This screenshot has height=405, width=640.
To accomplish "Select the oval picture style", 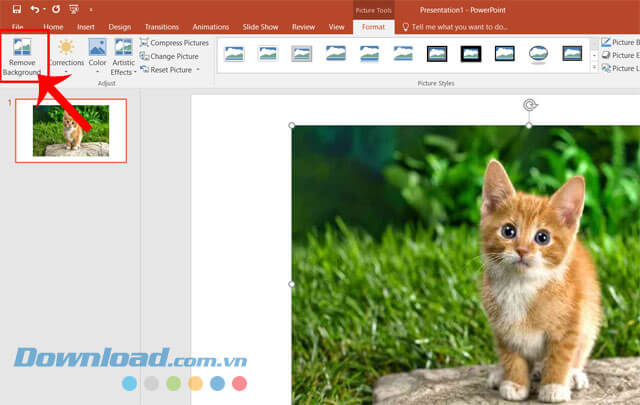I will click(x=538, y=53).
